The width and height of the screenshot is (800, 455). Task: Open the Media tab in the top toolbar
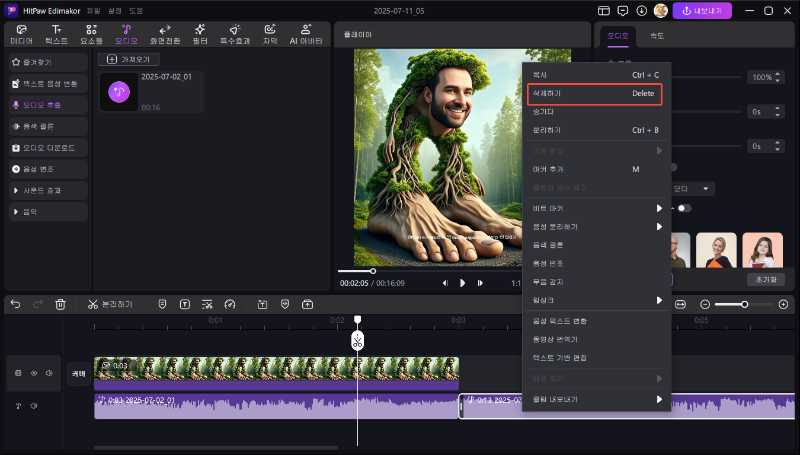click(x=21, y=35)
